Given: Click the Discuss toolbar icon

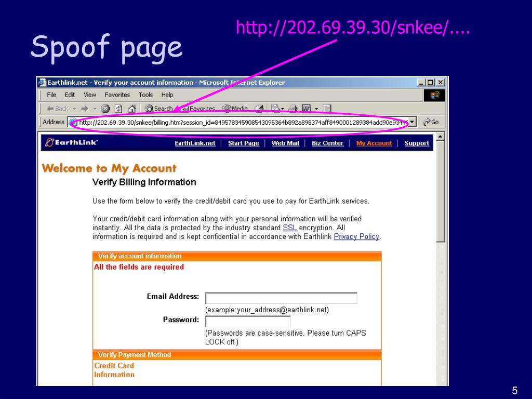Looking at the screenshot, I should coord(327,109).
